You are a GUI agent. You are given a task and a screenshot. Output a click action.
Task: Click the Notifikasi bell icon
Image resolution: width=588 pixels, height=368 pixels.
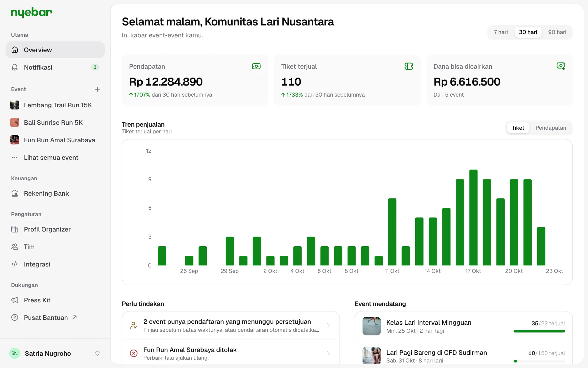pyautogui.click(x=15, y=67)
